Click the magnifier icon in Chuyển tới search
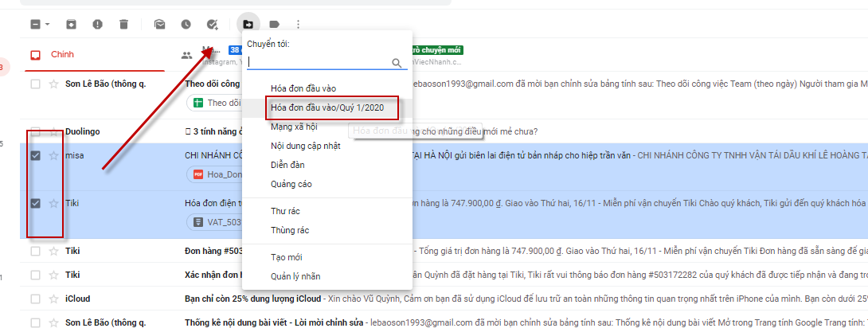868x332 pixels. 397,63
